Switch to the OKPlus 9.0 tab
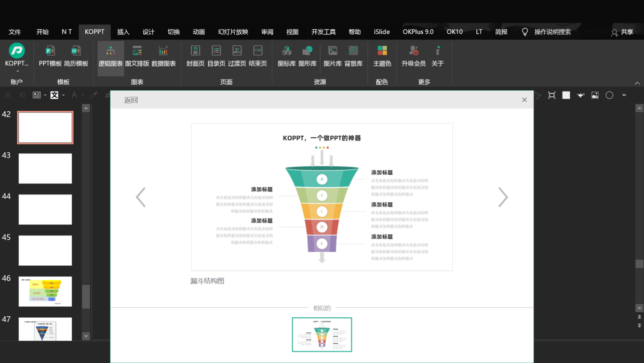This screenshot has width=644, height=363. (x=418, y=32)
